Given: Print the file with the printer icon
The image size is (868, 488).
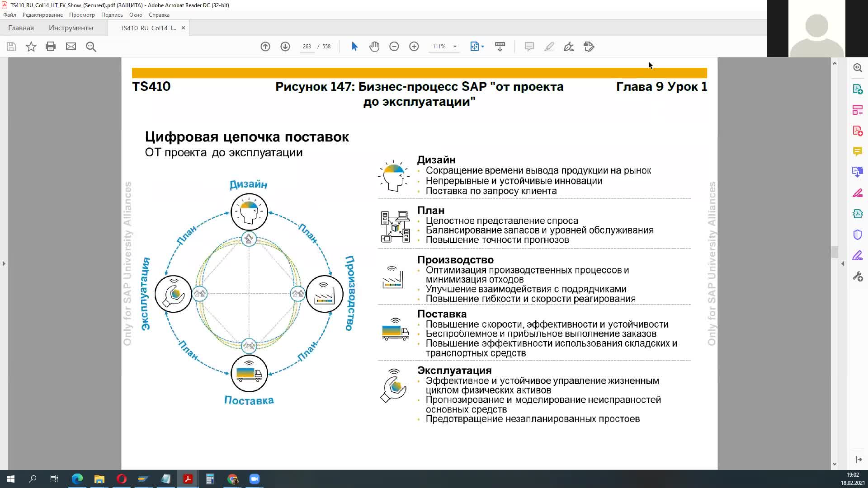Looking at the screenshot, I should (x=51, y=47).
